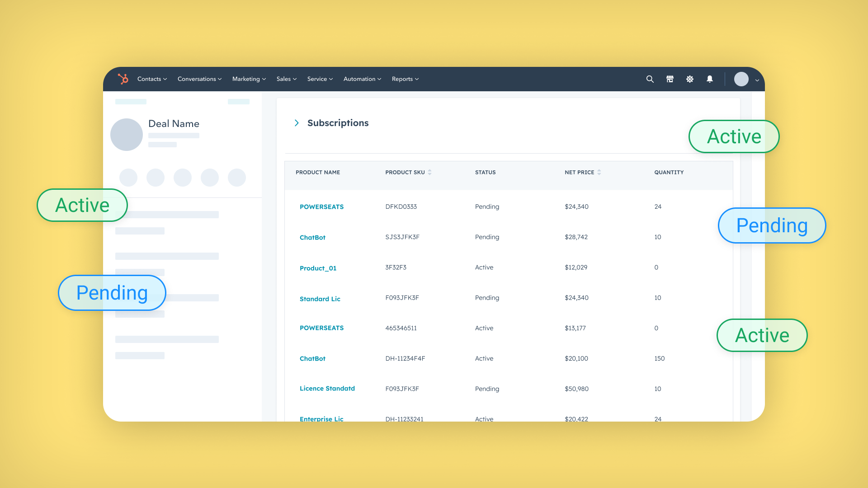This screenshot has width=868, height=488.
Task: Click the Deal Name avatar circle
Action: (x=127, y=135)
